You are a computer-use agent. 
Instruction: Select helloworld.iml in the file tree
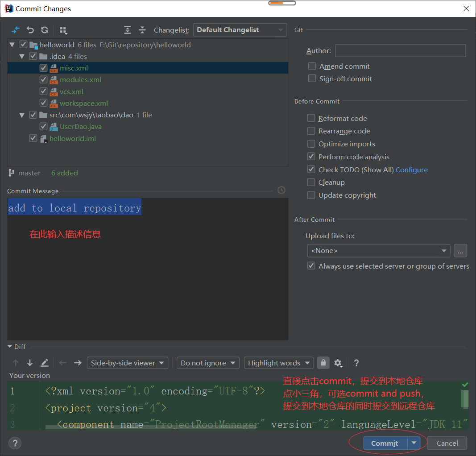(x=73, y=138)
